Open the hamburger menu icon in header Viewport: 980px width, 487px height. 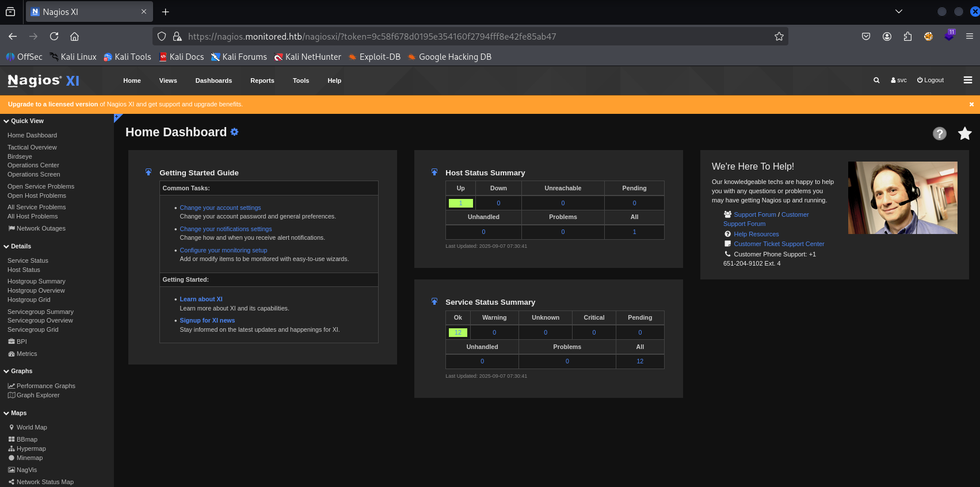point(968,80)
